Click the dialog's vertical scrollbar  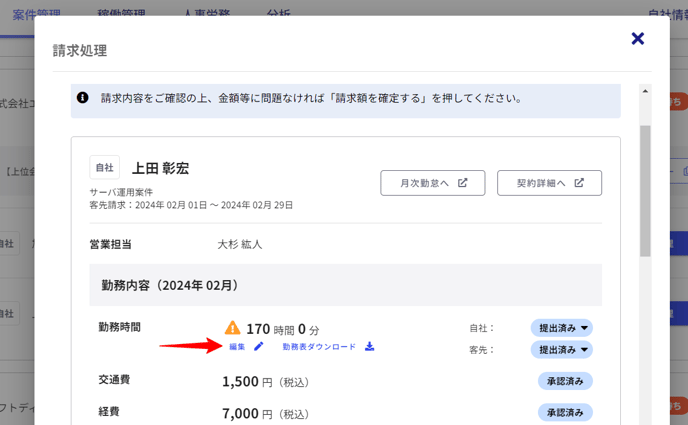point(645,190)
